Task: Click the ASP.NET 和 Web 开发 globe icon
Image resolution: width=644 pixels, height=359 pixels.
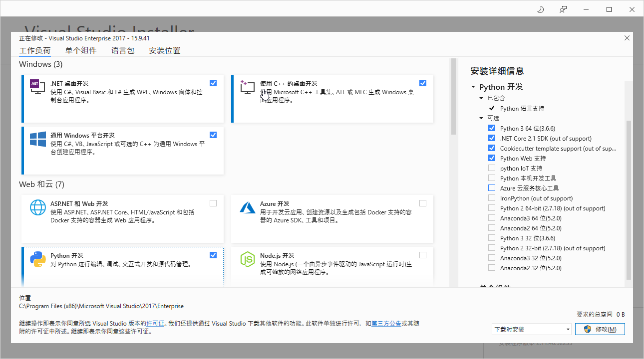Action: coord(37,207)
